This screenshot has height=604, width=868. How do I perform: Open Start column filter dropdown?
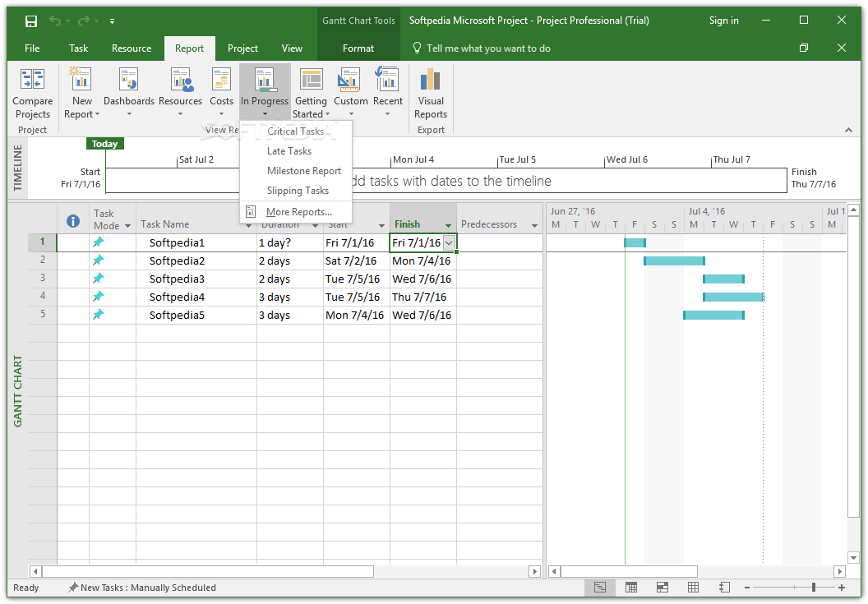coord(381,226)
